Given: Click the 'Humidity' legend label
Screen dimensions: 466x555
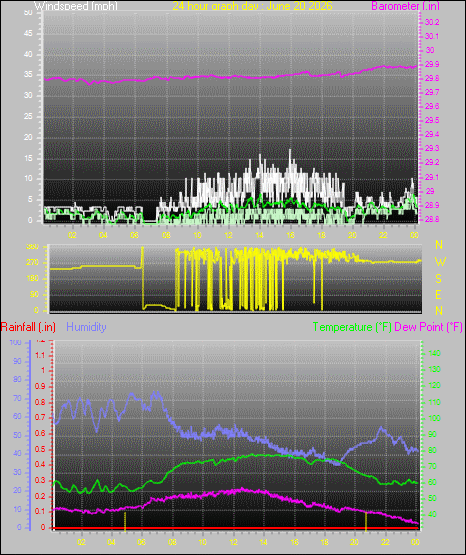Looking at the screenshot, I should pos(86,327).
